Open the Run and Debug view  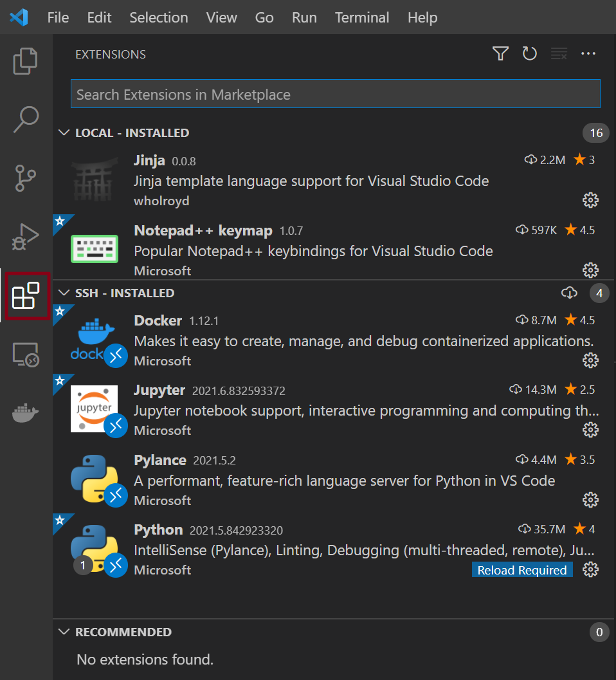pos(26,237)
